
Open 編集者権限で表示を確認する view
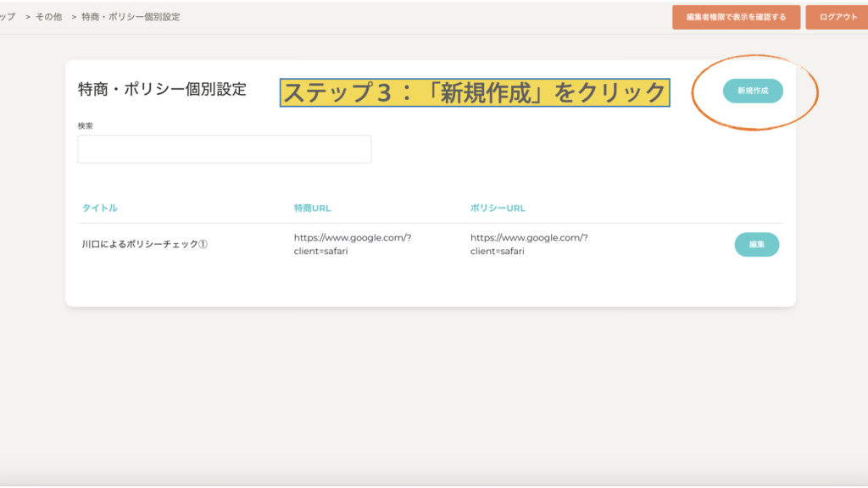point(736,17)
